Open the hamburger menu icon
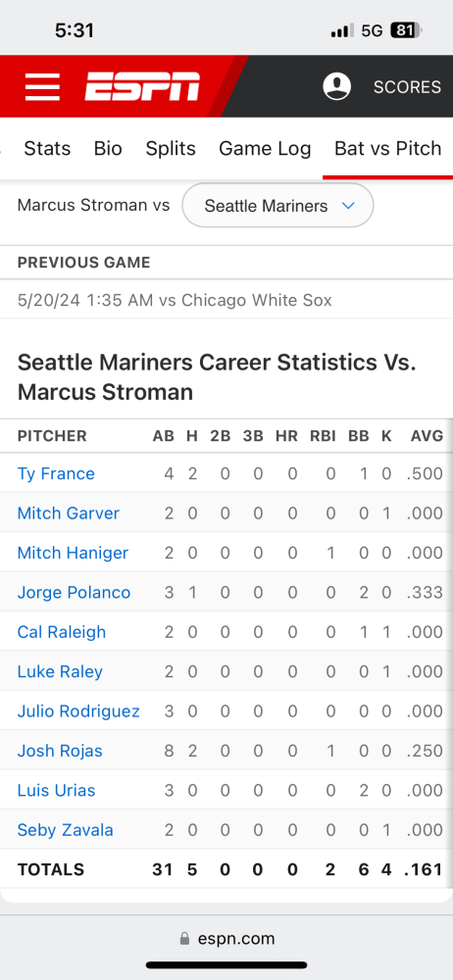The image size is (453, 980). 42,86
